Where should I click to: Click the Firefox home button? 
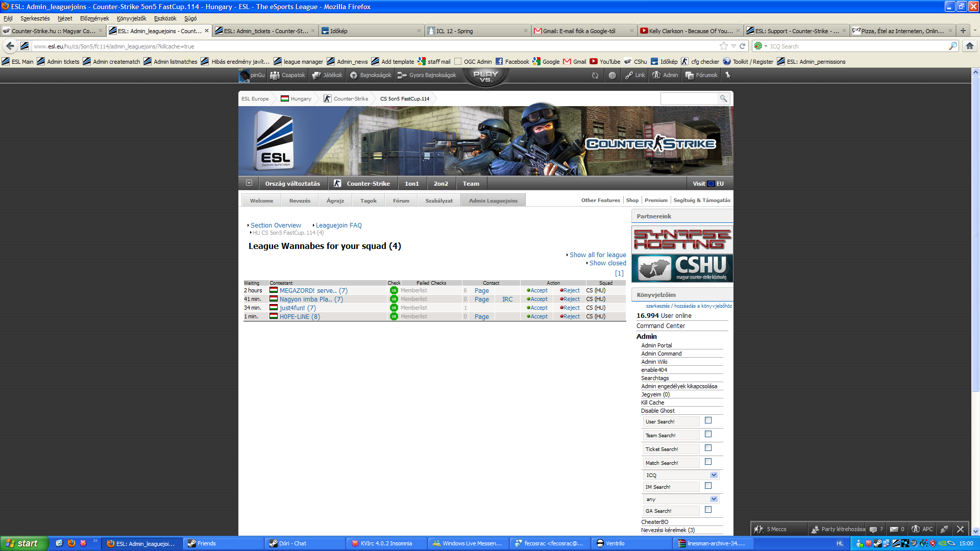(x=970, y=46)
